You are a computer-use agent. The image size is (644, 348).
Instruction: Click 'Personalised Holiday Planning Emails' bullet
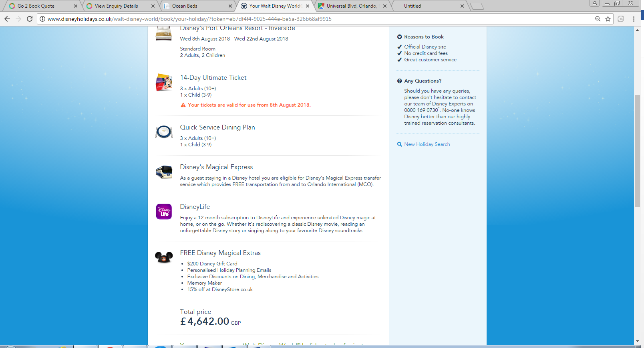[229, 270]
